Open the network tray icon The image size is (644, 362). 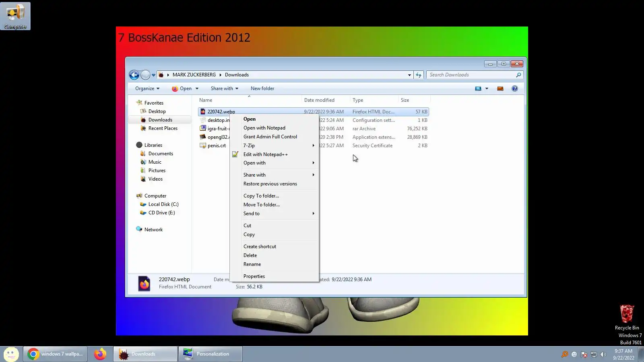(x=594, y=354)
